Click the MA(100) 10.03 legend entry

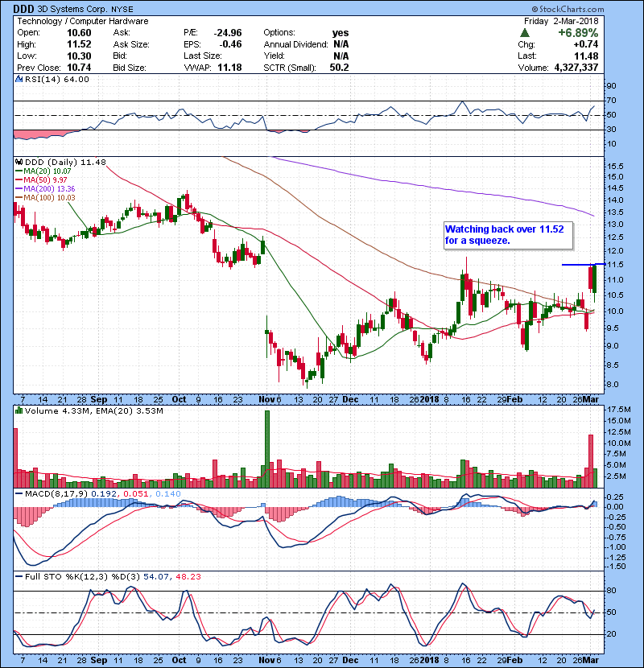(45, 198)
